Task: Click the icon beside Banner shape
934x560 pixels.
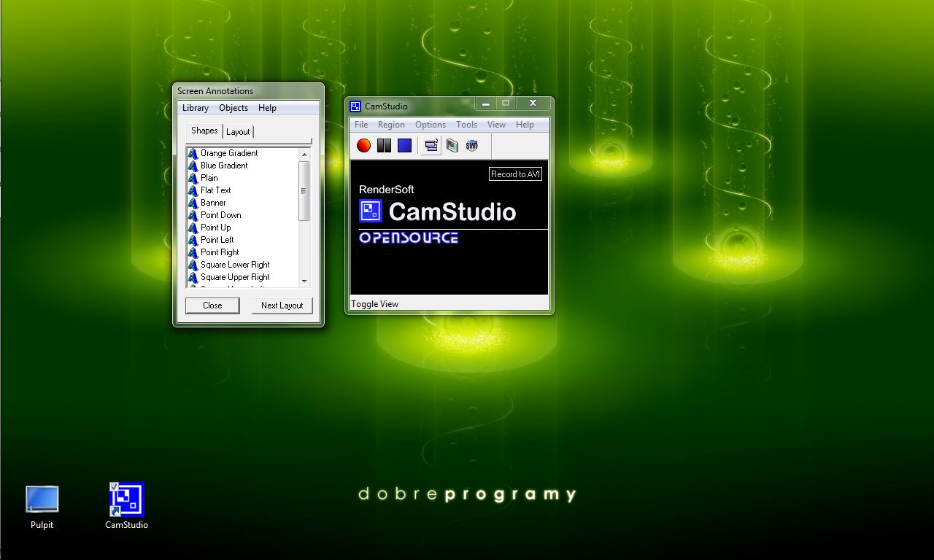Action: [193, 203]
